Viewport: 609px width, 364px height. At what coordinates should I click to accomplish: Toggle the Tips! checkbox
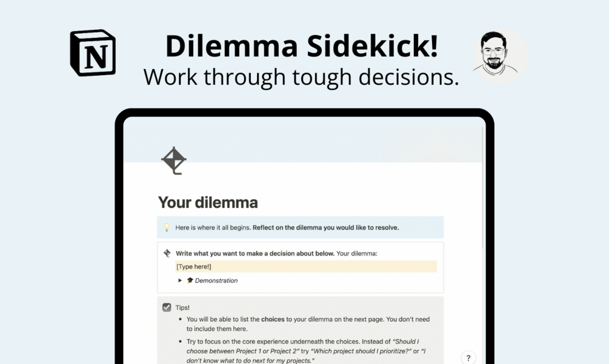(167, 307)
